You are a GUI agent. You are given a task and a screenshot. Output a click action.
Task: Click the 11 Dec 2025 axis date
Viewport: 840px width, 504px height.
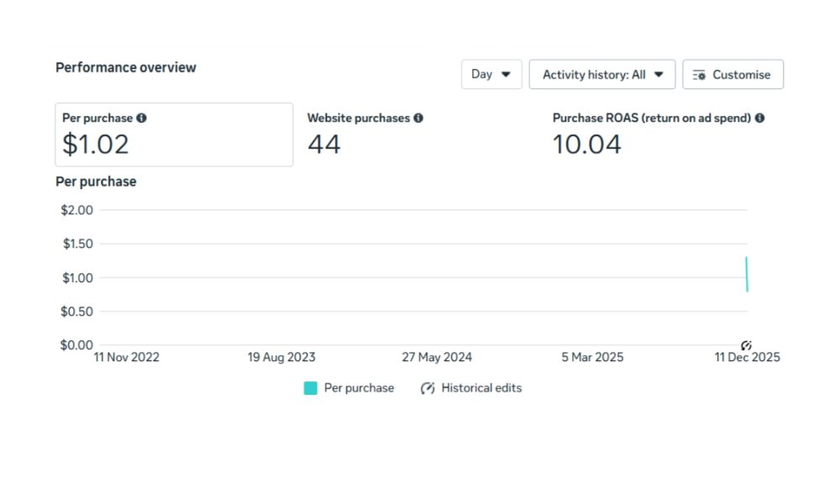pos(747,358)
